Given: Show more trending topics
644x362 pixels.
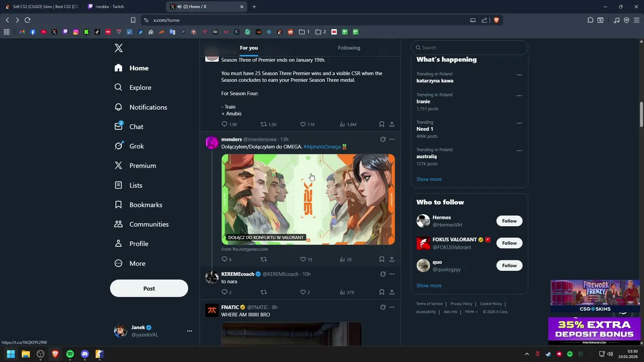Looking at the screenshot, I should click(x=429, y=179).
